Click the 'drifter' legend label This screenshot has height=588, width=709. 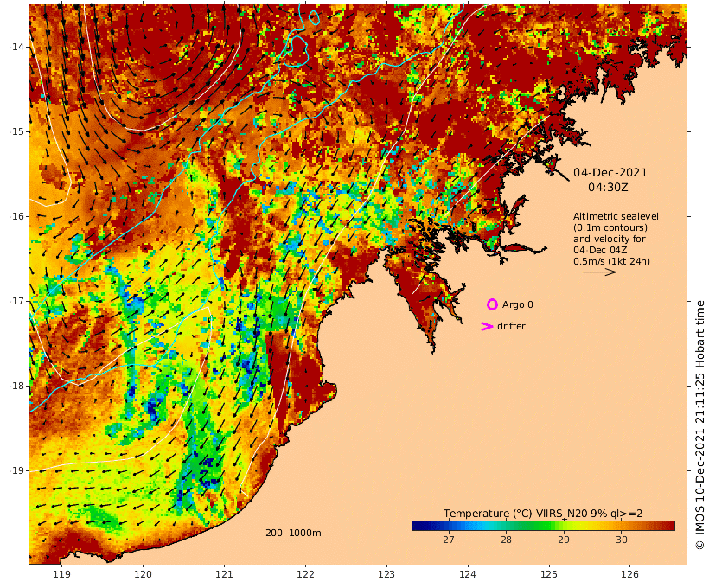(511, 326)
